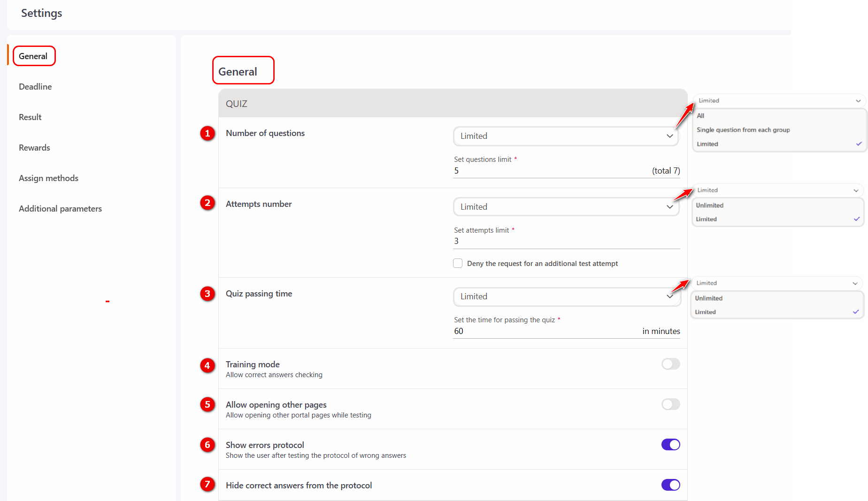Viewport: 868px width, 501px height.
Task: Open the Rewards settings section
Action: (34, 148)
